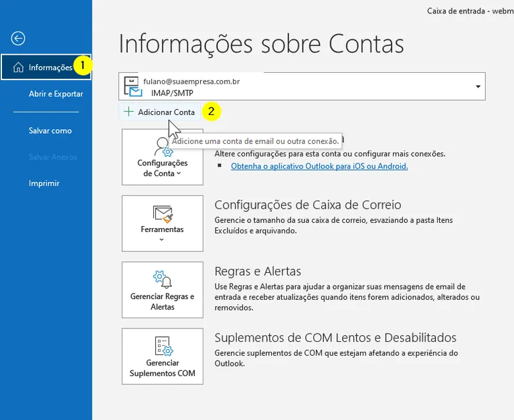Click the Configurações de Conta person-gear icon
This screenshot has height=420, width=514.
tap(163, 147)
